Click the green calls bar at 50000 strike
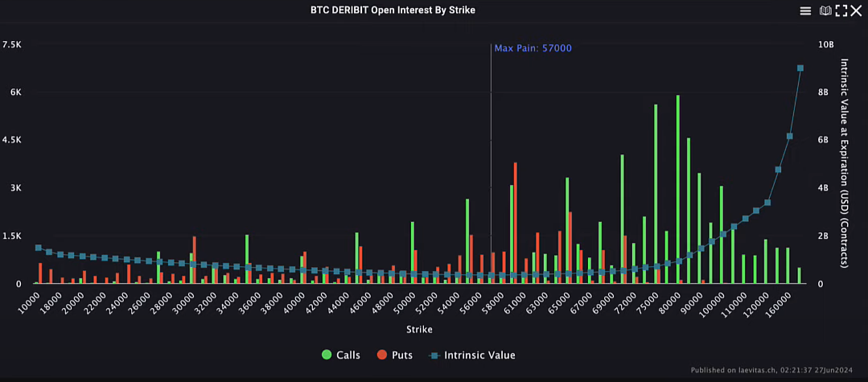 coord(412,253)
